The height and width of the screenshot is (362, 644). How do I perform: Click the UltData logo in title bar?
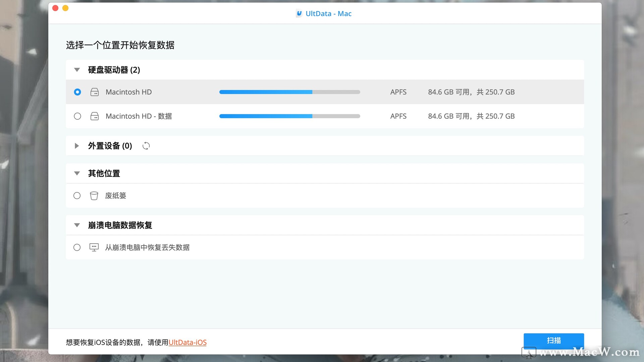pyautogui.click(x=299, y=13)
